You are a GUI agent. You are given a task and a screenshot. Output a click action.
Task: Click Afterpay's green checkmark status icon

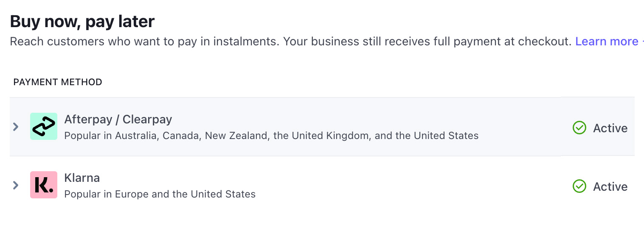[579, 128]
